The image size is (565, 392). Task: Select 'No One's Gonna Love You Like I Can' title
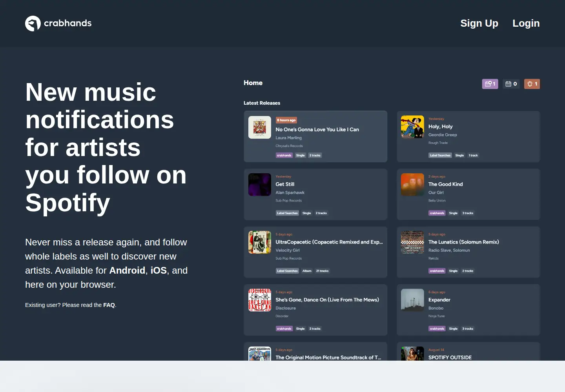click(x=317, y=129)
